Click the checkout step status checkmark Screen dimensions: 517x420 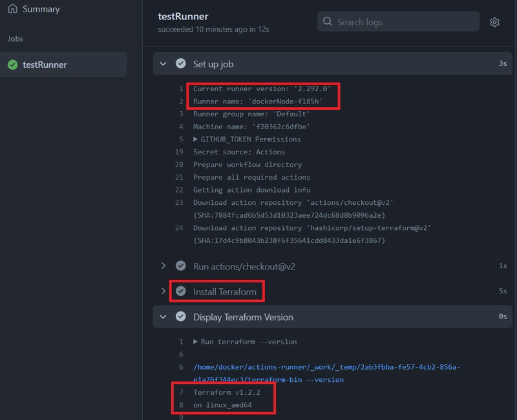tap(181, 266)
